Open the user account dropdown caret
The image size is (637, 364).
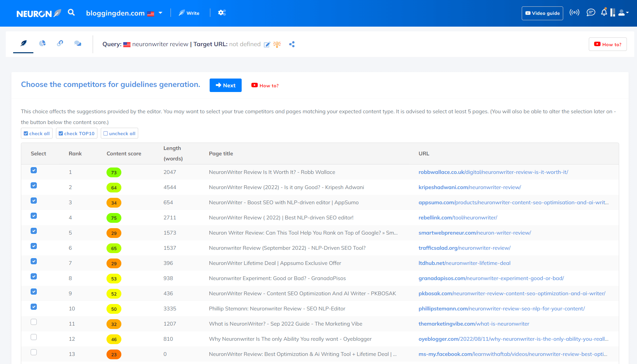[628, 13]
